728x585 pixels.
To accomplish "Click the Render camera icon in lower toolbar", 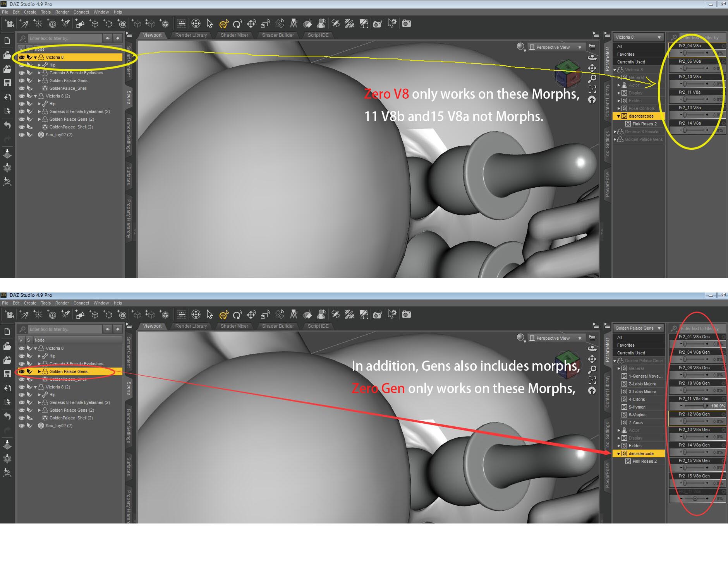I will pos(406,315).
